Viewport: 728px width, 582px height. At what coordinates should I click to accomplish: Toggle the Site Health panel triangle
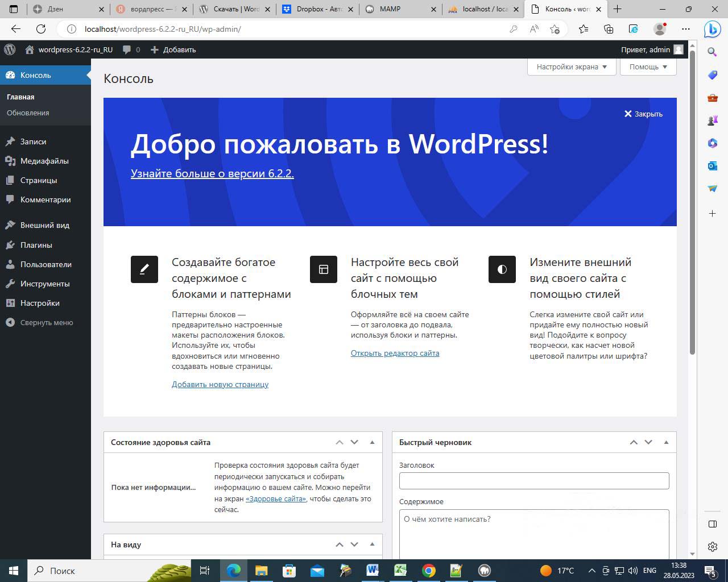(x=373, y=442)
